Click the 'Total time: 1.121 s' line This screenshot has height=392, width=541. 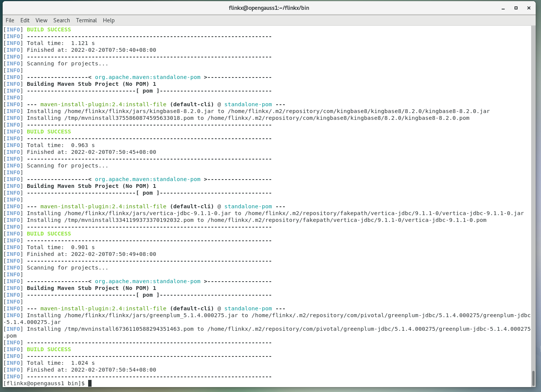61,43
